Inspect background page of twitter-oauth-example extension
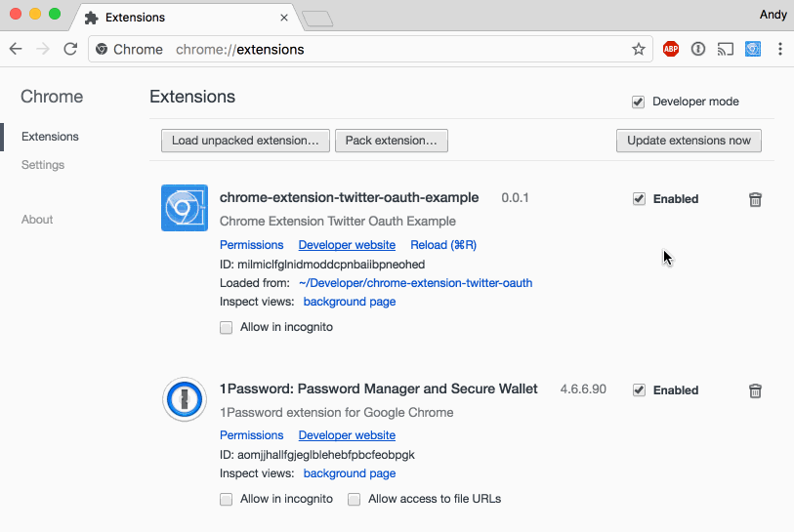The image size is (794, 532). point(350,302)
